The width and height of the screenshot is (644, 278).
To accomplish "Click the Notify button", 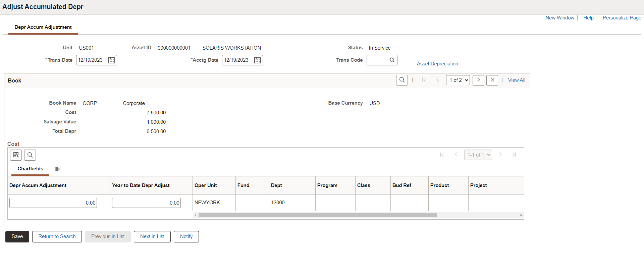I will click(x=186, y=236).
